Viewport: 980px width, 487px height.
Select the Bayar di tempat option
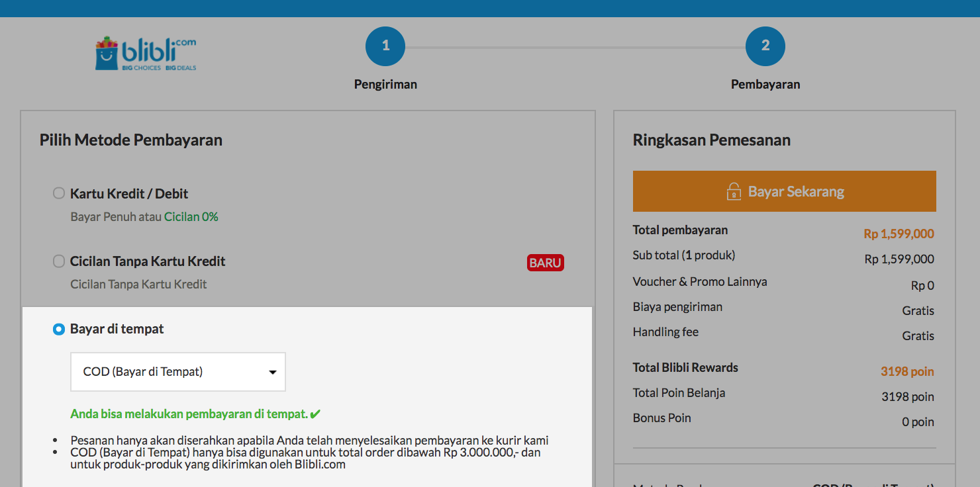click(58, 328)
